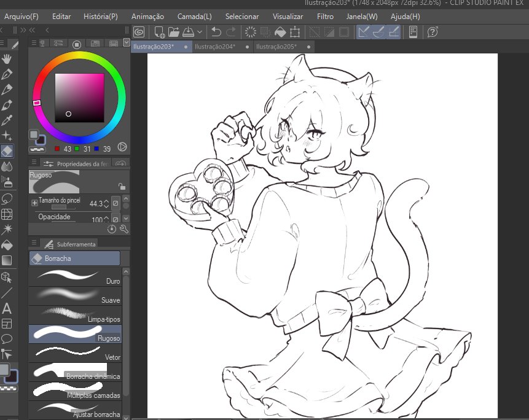Open smartphone connection icon

413,33
